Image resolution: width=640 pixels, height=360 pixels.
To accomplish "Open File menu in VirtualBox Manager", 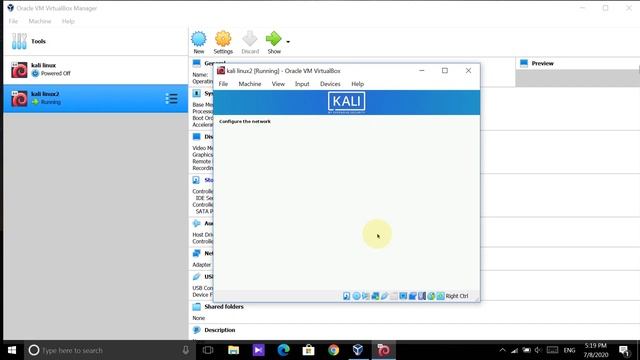I will click(x=13, y=21).
